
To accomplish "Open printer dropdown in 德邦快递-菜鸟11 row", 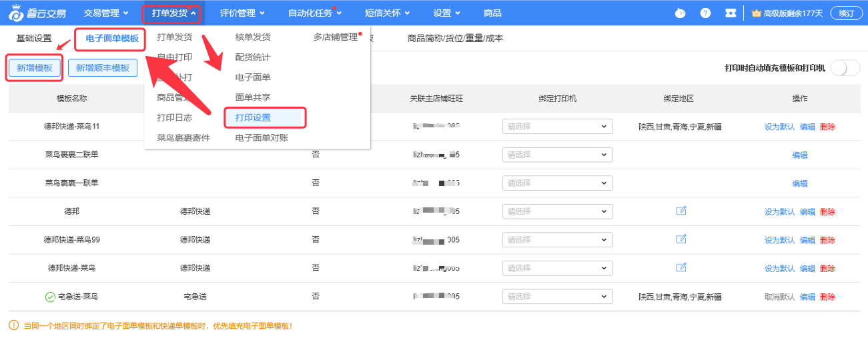I will click(x=557, y=126).
